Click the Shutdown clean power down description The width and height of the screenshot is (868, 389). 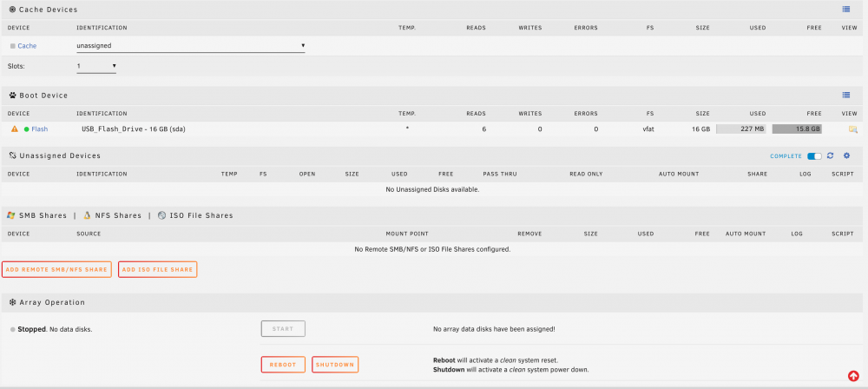click(510, 370)
